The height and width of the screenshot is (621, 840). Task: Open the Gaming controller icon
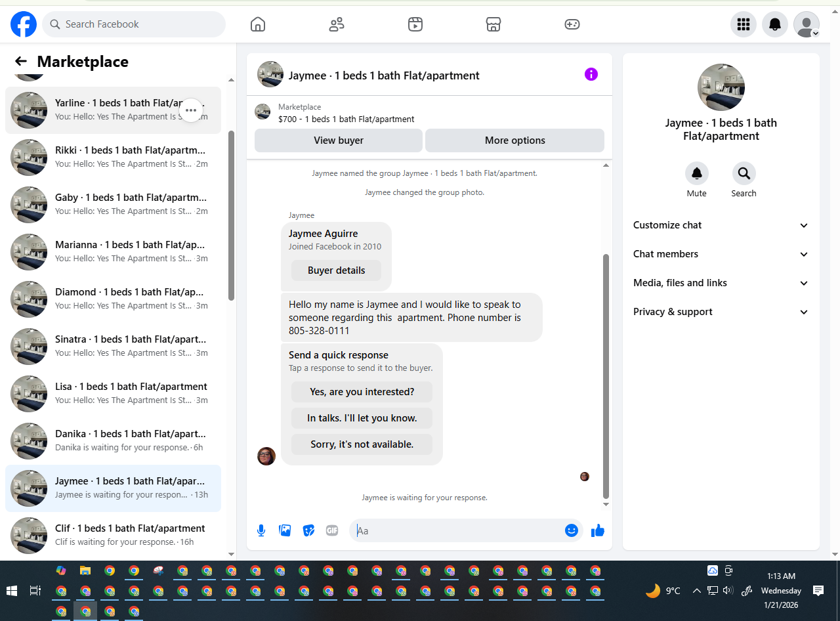click(572, 24)
